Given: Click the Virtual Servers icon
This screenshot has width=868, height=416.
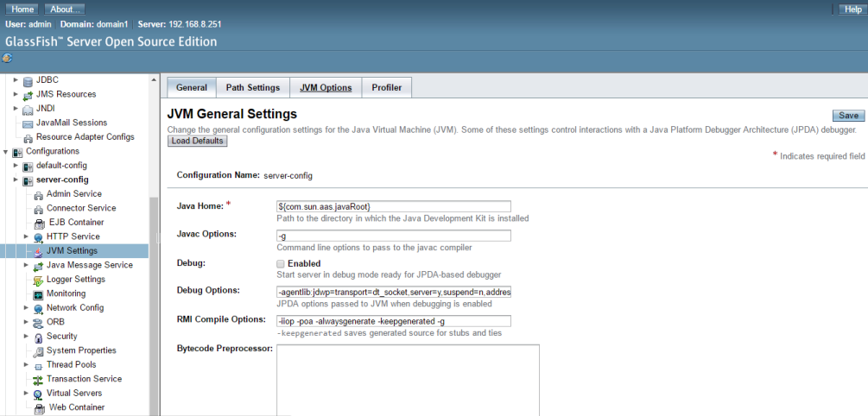Looking at the screenshot, I should pos(38,394).
